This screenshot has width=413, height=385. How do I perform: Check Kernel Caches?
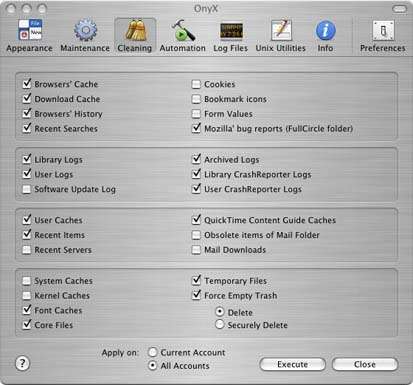tap(27, 295)
